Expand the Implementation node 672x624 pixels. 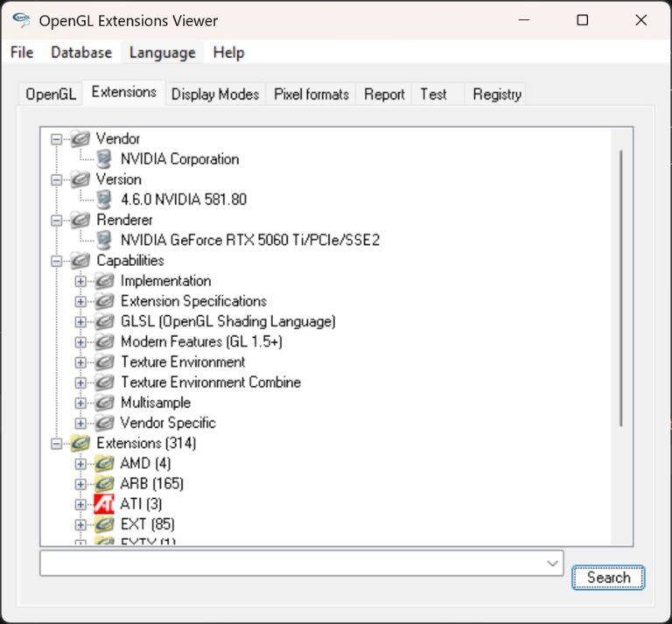(x=80, y=281)
